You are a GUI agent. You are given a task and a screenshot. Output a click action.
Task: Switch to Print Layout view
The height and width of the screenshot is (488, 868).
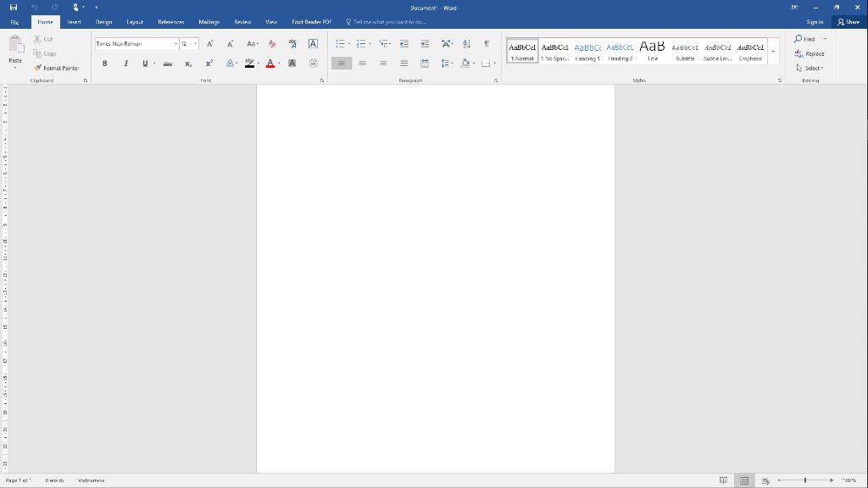pyautogui.click(x=744, y=480)
